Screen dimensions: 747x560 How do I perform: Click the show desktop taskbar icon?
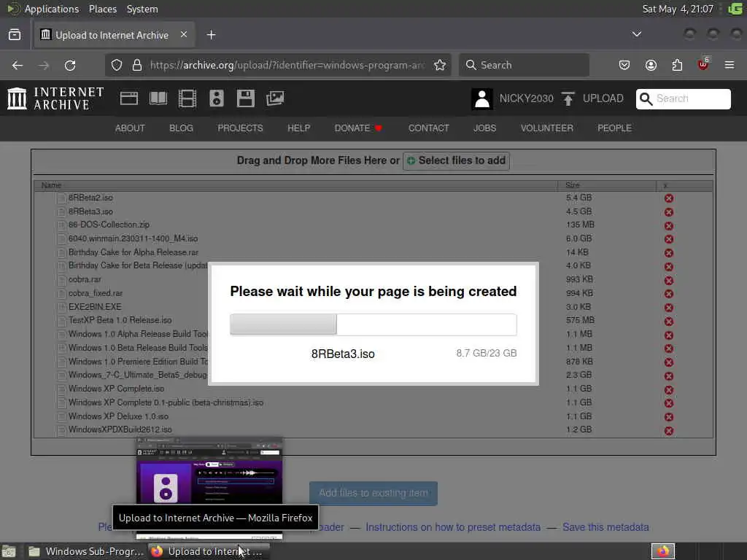tap(9, 551)
